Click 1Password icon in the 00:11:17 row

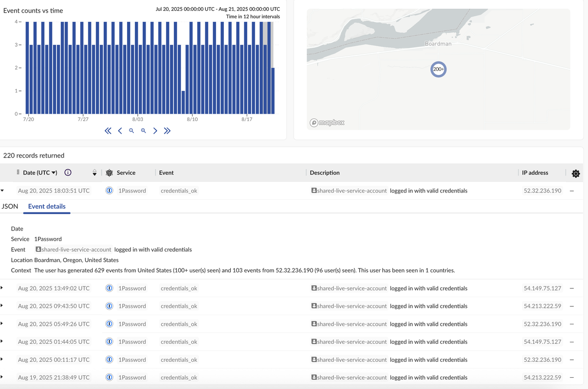[110, 360]
